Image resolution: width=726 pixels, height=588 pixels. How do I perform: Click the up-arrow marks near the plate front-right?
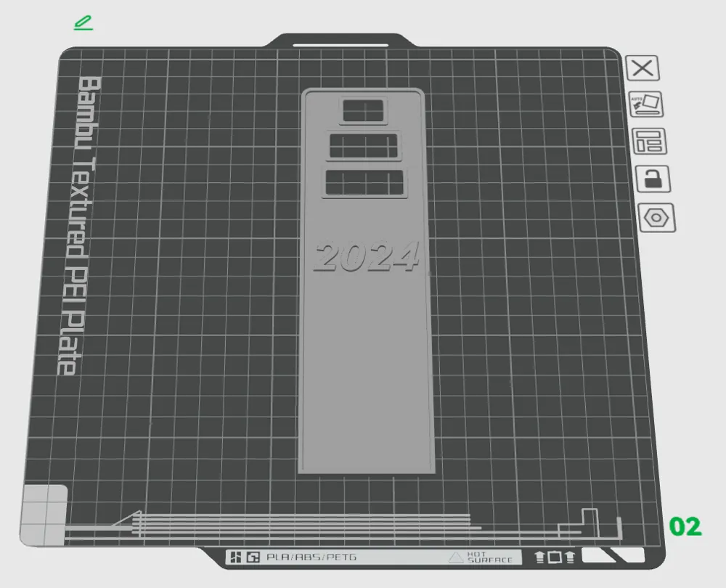click(x=555, y=558)
